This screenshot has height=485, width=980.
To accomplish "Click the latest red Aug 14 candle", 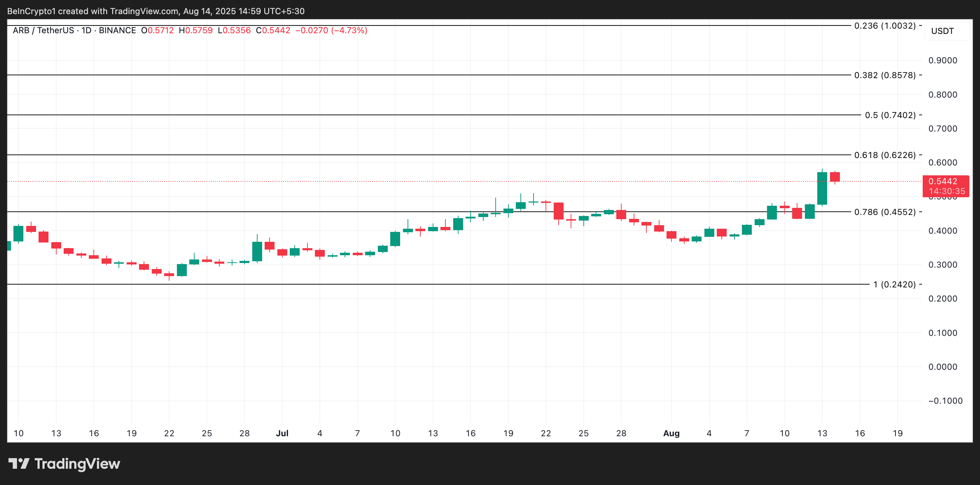I will tap(835, 177).
